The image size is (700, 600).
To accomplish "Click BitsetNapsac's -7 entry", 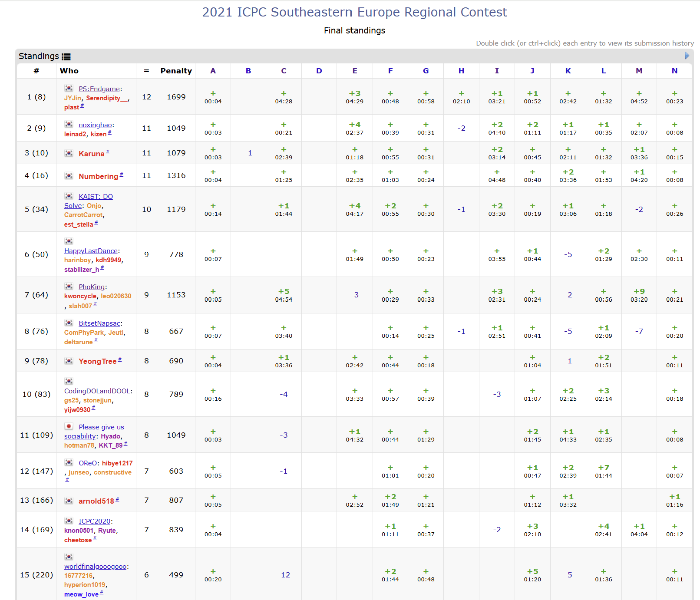I will click(x=639, y=331).
